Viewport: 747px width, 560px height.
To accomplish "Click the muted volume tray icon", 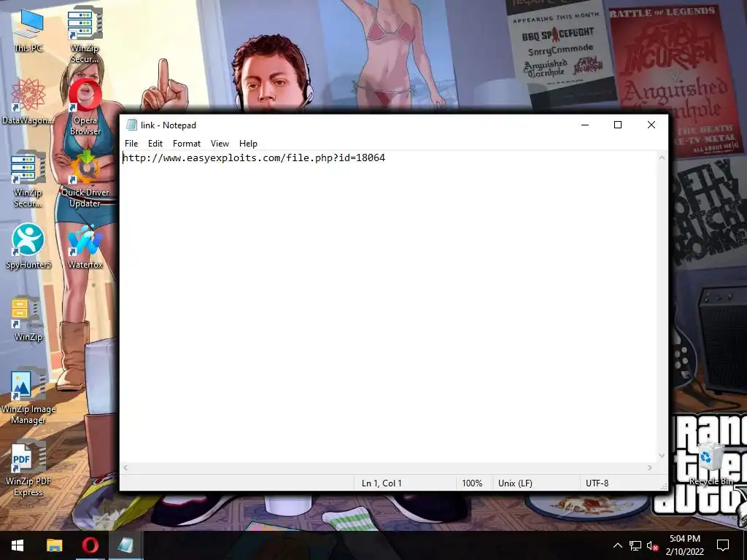I will click(x=652, y=545).
